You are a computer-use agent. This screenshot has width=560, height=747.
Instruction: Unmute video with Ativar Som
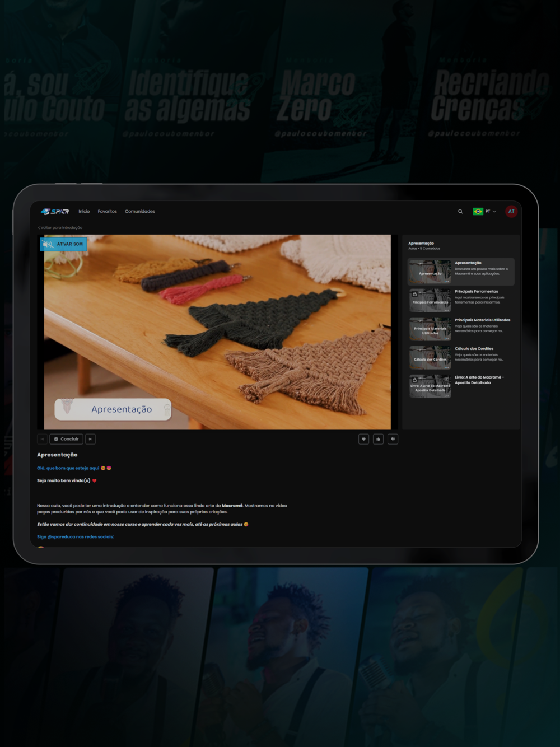pyautogui.click(x=64, y=244)
